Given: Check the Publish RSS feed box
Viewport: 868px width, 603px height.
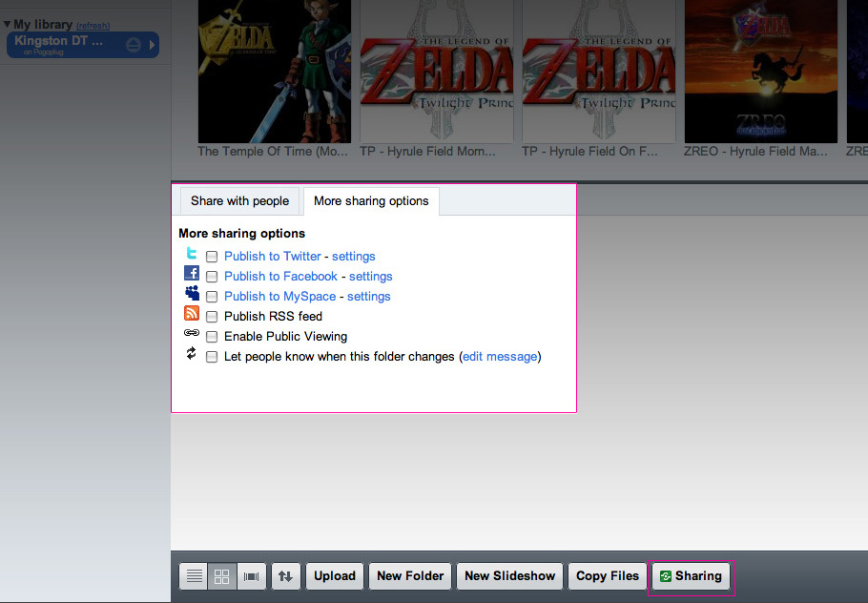Looking at the screenshot, I should click(x=212, y=317).
